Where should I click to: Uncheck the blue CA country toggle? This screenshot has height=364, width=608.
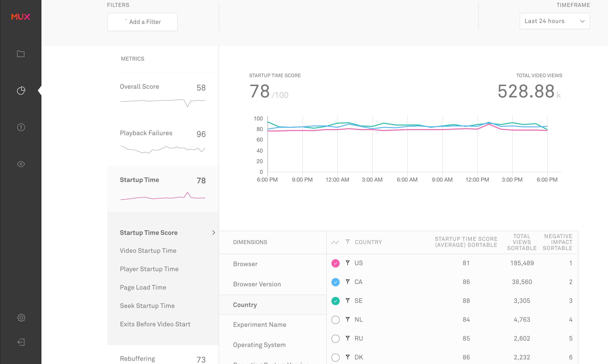pyautogui.click(x=336, y=282)
